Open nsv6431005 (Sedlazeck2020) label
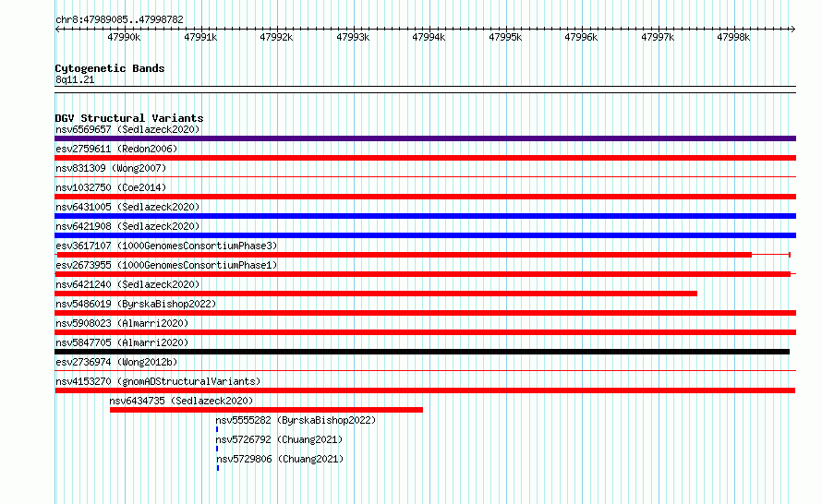822x504 pixels. point(127,207)
